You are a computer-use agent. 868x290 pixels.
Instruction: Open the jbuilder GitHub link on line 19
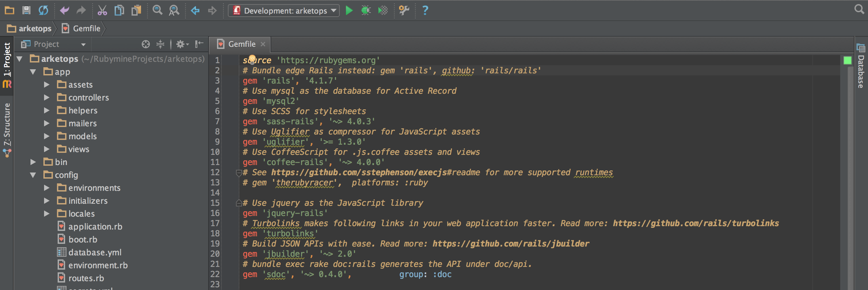511,244
